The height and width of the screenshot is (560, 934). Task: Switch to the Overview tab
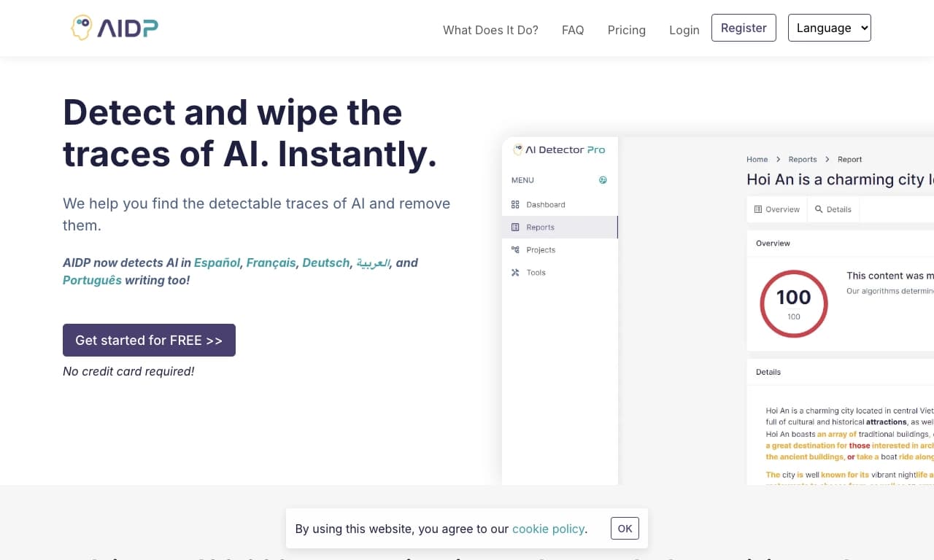pos(776,209)
